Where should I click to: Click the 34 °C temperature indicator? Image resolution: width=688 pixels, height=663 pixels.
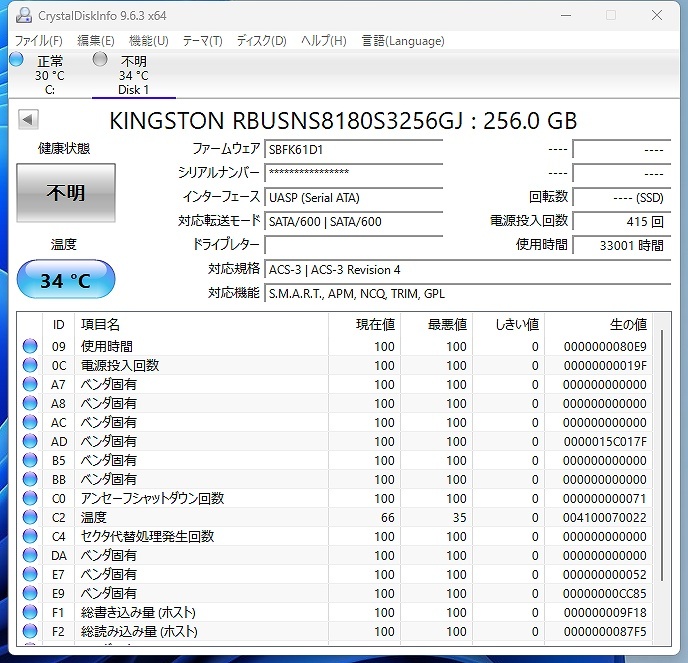pos(66,280)
